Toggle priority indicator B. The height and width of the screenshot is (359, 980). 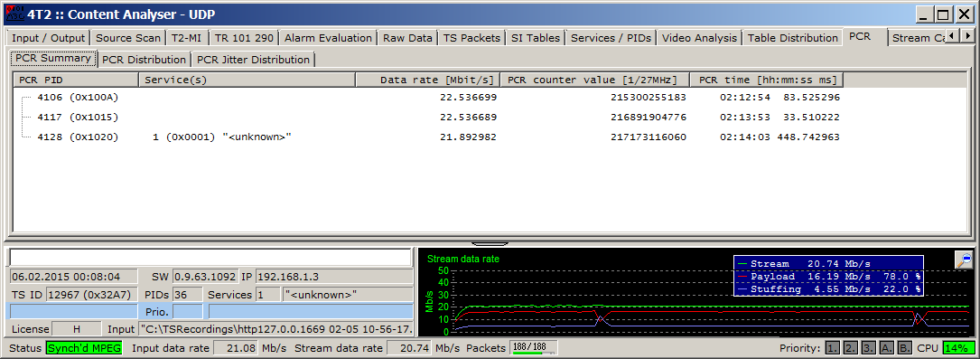pyautogui.click(x=905, y=348)
